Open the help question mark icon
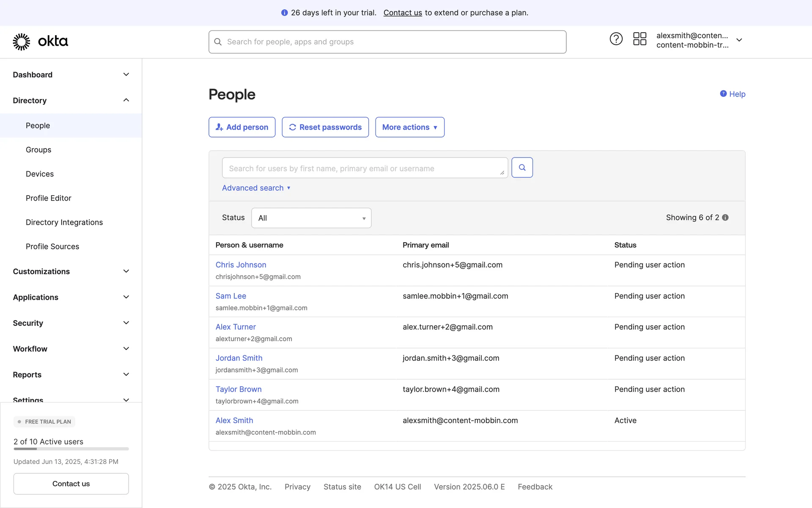This screenshot has height=508, width=812. [x=616, y=39]
